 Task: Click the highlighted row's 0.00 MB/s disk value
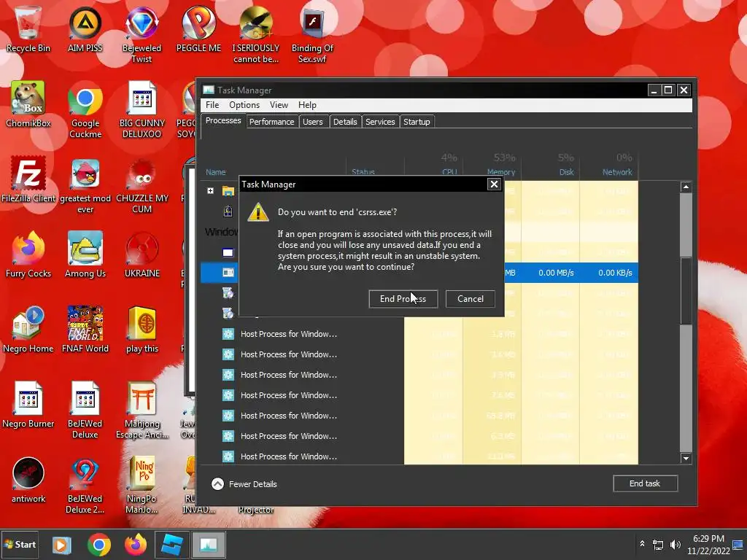click(x=556, y=273)
